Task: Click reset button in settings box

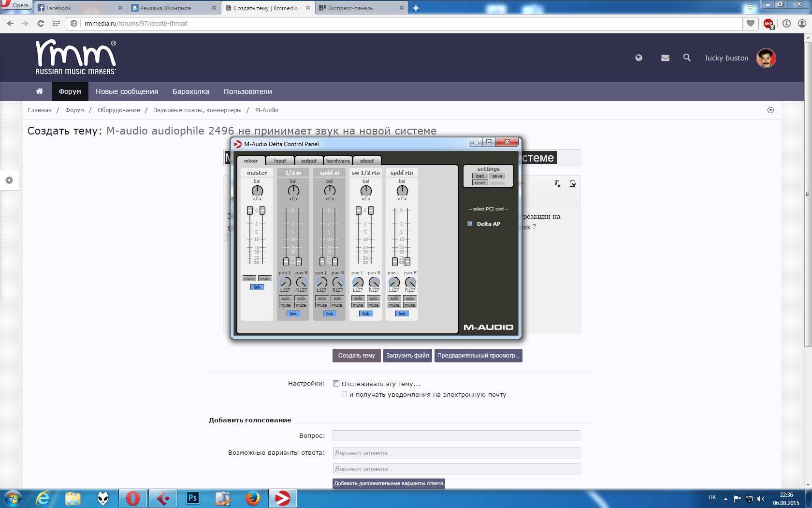Action: click(x=479, y=183)
